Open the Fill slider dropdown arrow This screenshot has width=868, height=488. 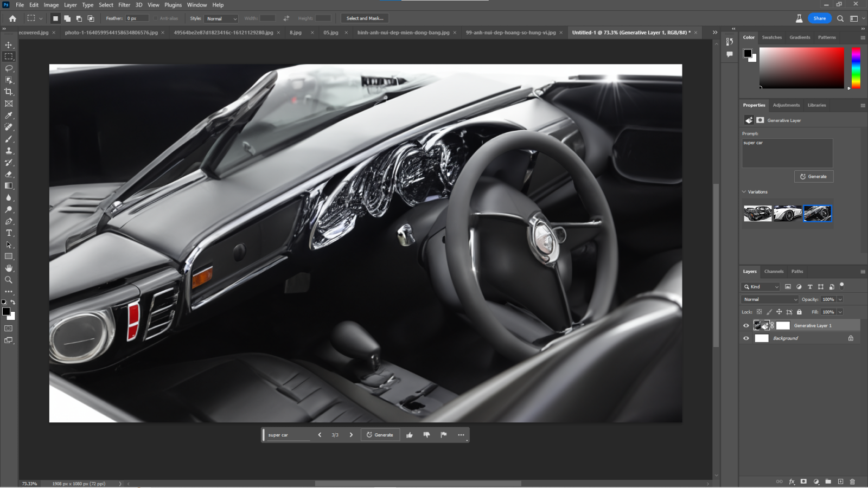tap(840, 312)
